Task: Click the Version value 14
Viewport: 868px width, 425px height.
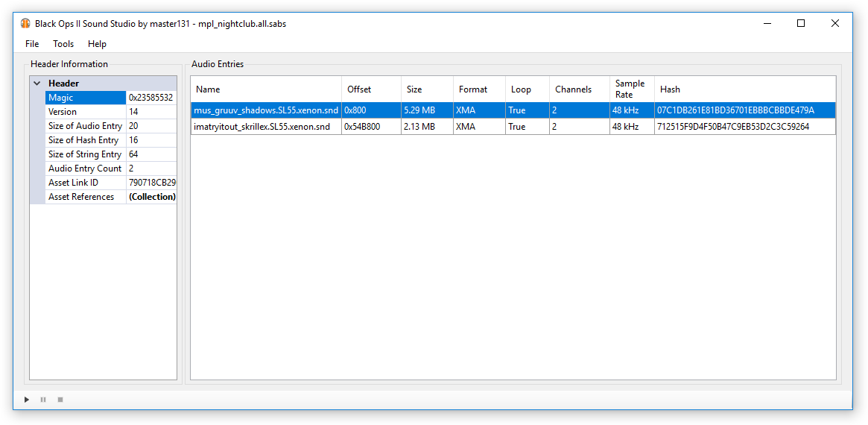Action: point(151,112)
